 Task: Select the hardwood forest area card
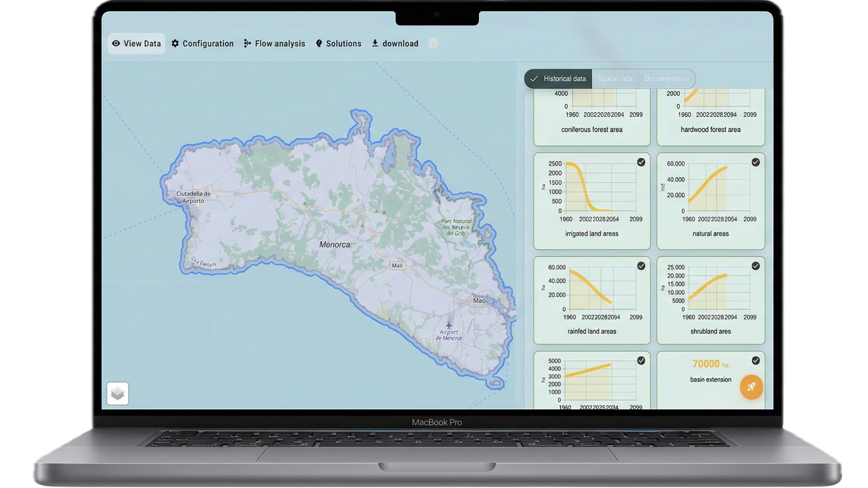point(711,117)
